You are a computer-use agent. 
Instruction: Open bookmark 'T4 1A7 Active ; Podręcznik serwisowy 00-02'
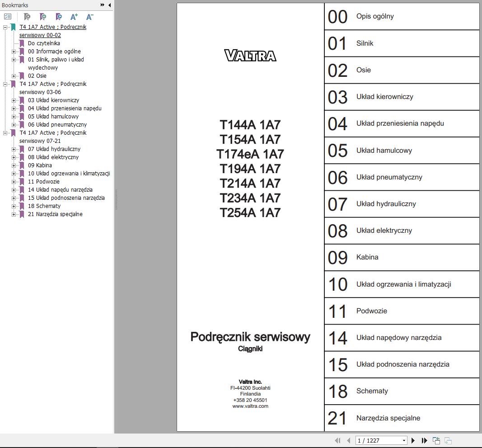(53, 31)
